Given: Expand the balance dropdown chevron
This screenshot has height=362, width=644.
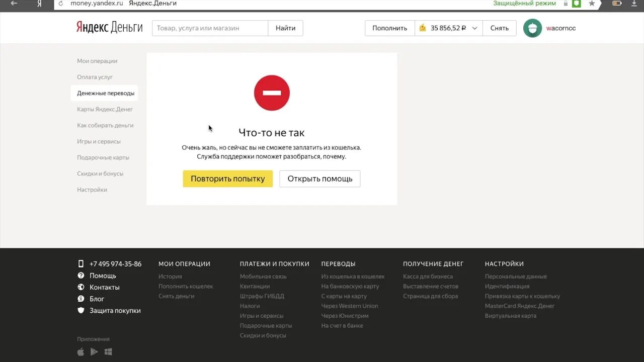Looking at the screenshot, I should pos(474,28).
